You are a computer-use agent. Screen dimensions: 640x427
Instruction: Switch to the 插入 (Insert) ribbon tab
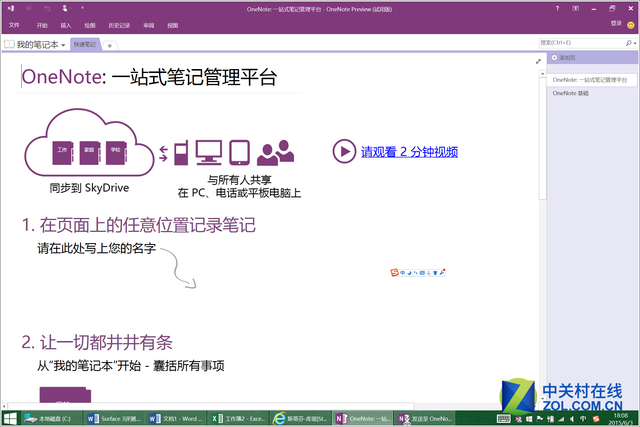pyautogui.click(x=66, y=25)
